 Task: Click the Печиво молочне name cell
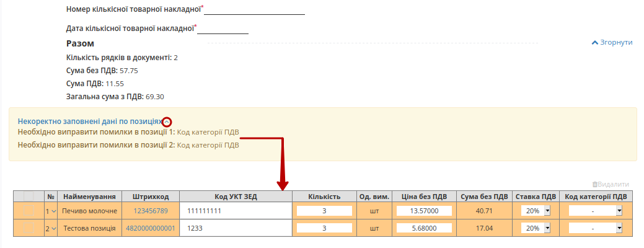pyautogui.click(x=89, y=211)
